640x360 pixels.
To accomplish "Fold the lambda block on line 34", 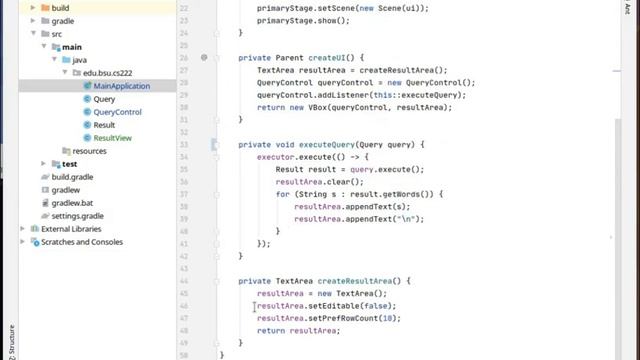I will [217, 157].
